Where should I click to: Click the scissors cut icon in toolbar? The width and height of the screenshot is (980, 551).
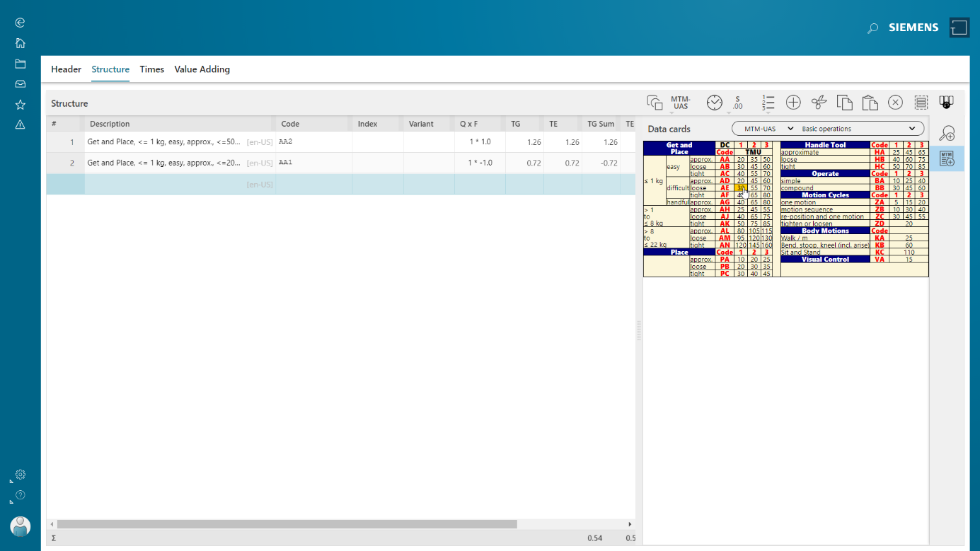click(x=819, y=103)
